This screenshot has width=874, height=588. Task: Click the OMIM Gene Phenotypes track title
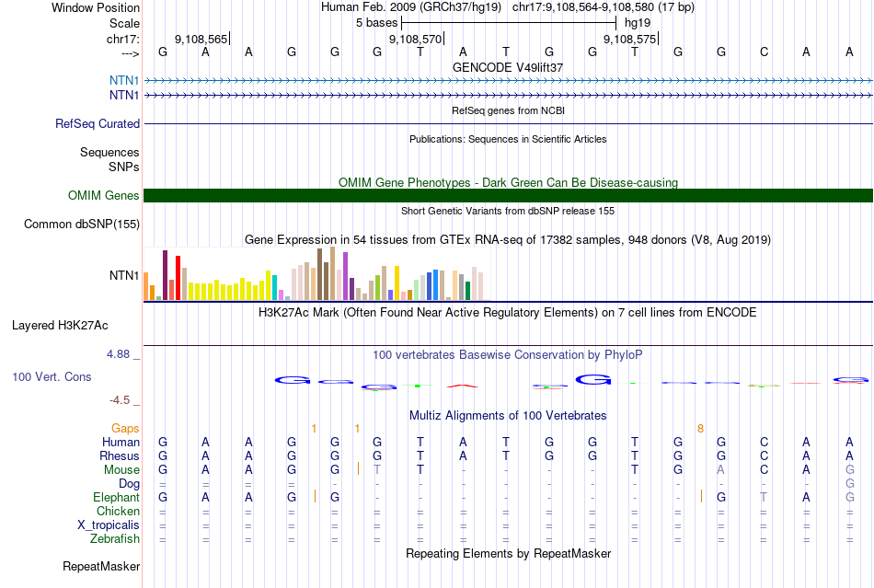pos(508,182)
